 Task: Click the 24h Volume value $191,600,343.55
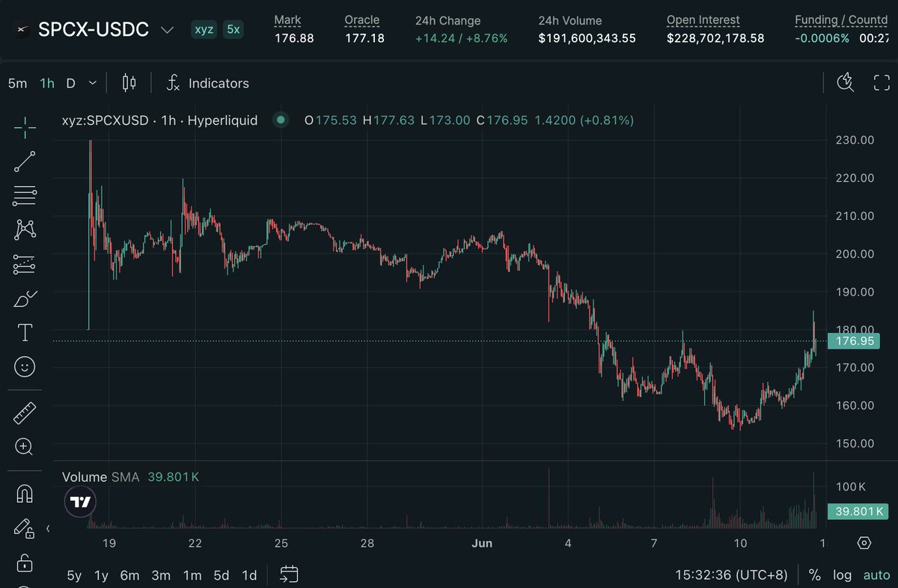click(587, 37)
